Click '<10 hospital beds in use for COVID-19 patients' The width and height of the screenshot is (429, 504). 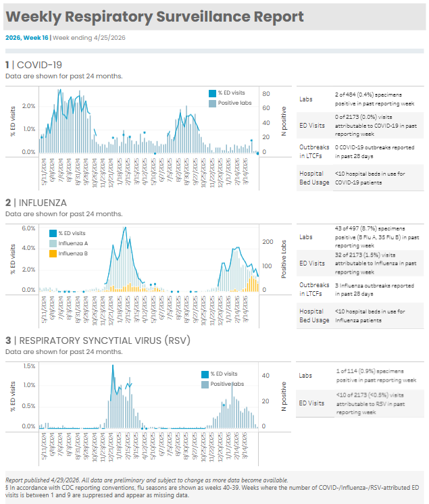pyautogui.click(x=370, y=178)
